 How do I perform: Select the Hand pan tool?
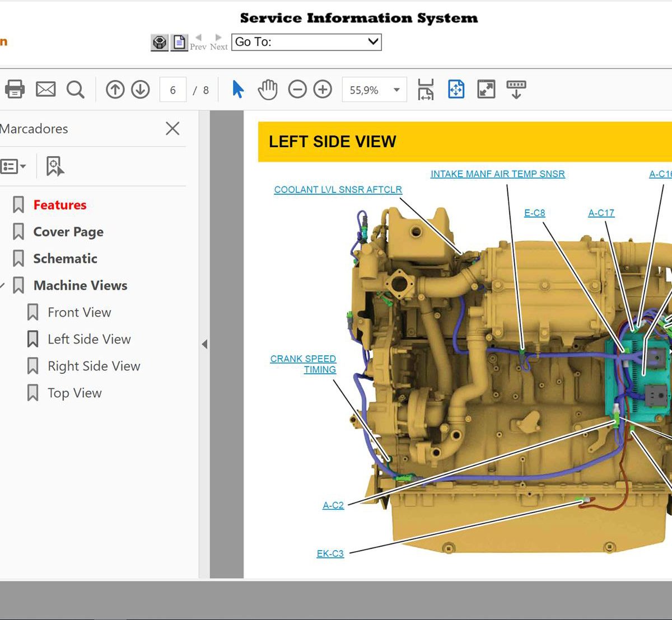tap(268, 88)
